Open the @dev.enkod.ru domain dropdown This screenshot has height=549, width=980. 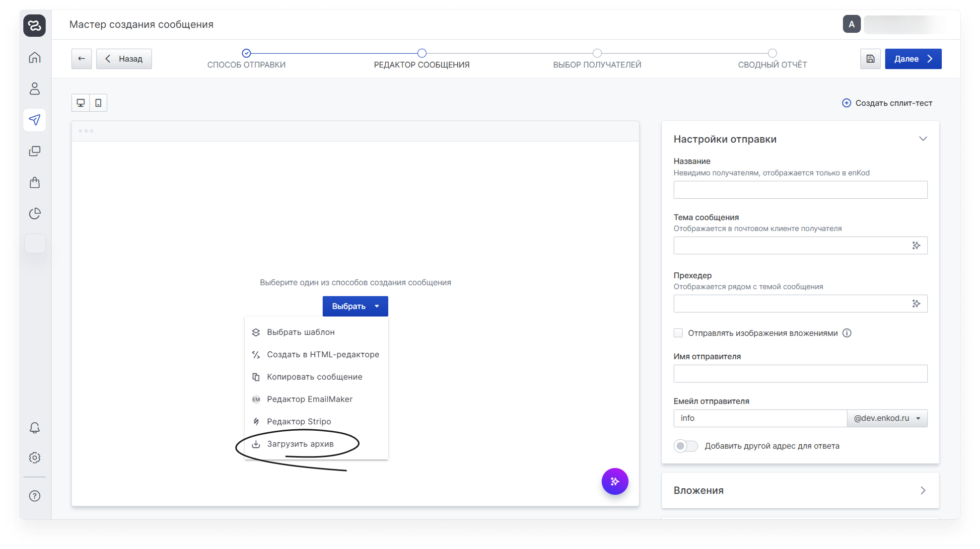tap(887, 418)
